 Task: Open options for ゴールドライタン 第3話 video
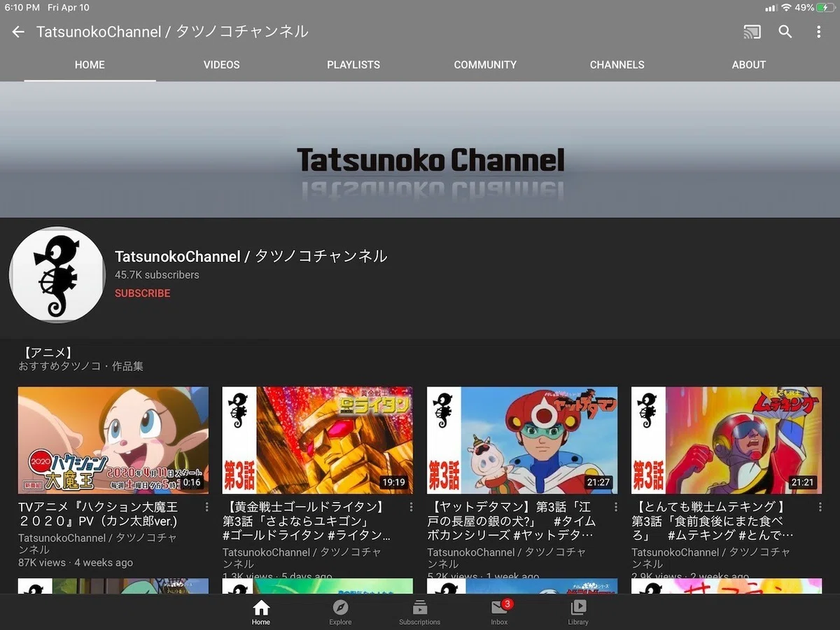coord(411,507)
